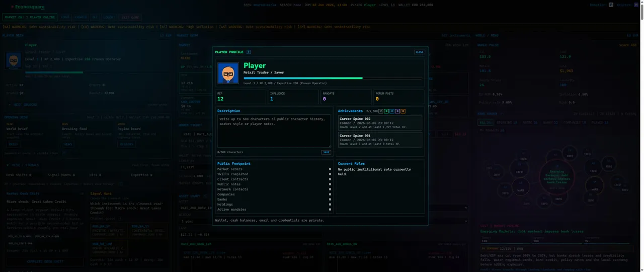The width and height of the screenshot is (644, 272).
Task: Click the Achievements heading
Action: 350,111
